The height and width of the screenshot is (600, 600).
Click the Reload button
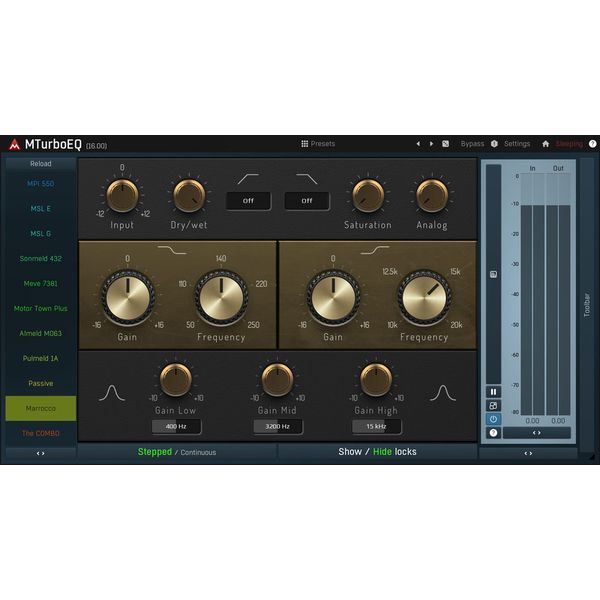point(41,164)
